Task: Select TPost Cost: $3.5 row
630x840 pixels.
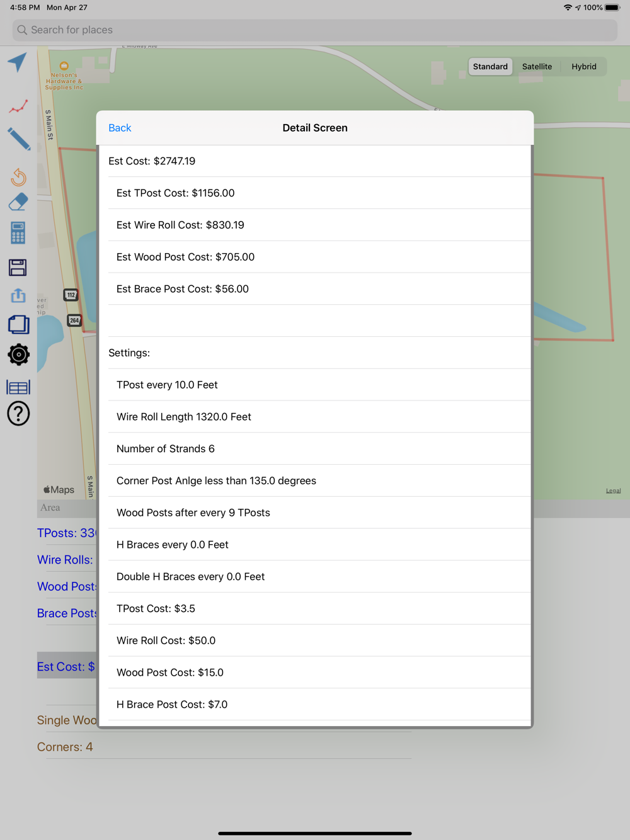Action: (x=315, y=609)
